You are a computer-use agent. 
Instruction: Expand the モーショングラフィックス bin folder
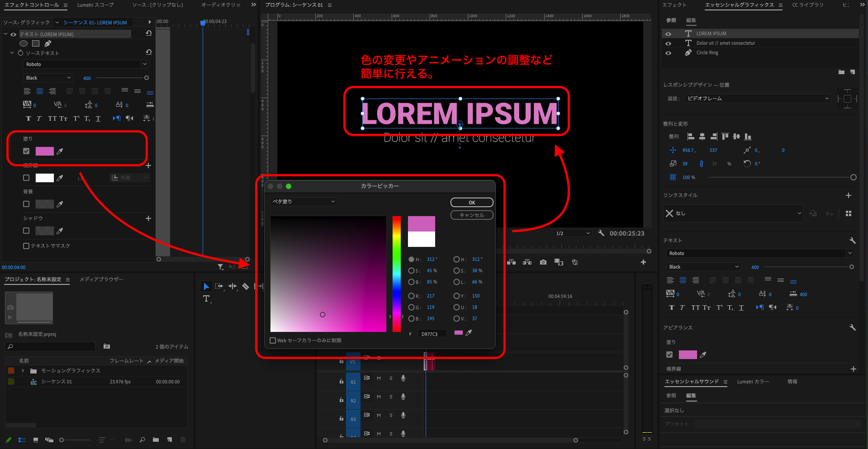pyautogui.click(x=23, y=371)
